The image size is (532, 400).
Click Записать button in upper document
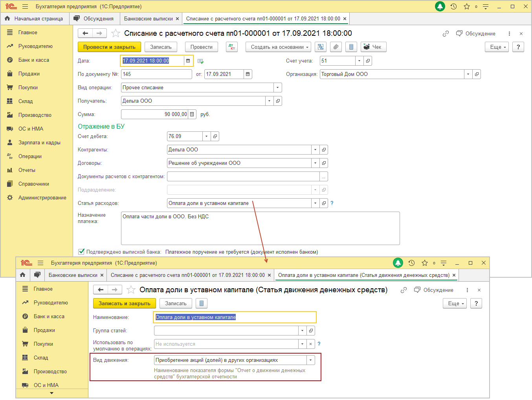[161, 47]
